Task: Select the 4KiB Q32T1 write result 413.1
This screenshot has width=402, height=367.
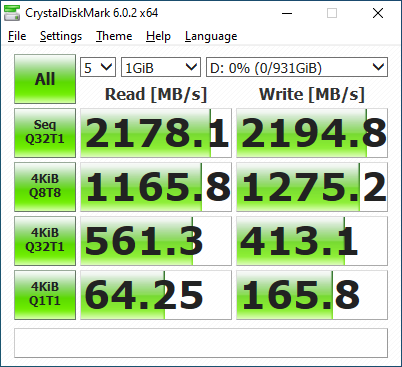Action: tap(312, 241)
